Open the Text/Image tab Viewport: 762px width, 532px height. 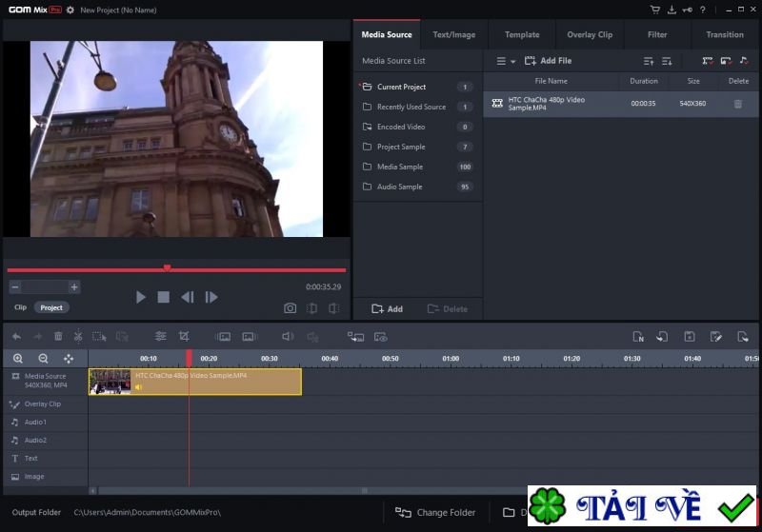(453, 34)
